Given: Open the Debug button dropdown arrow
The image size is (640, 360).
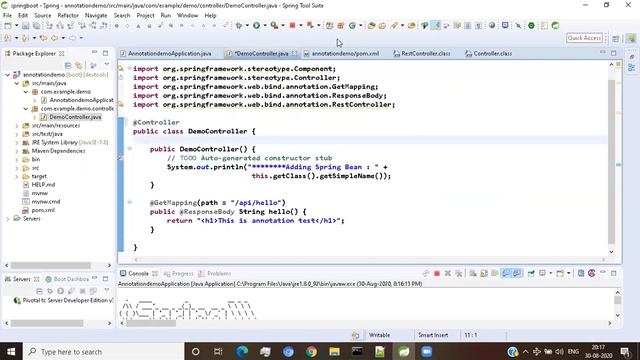Looking at the screenshot, I should coord(247,25).
